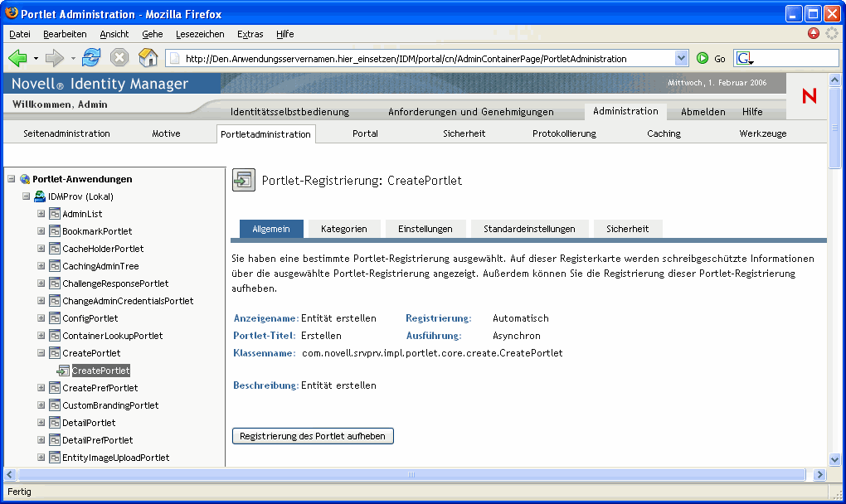Click the ConfigPortlet icon

[55, 318]
